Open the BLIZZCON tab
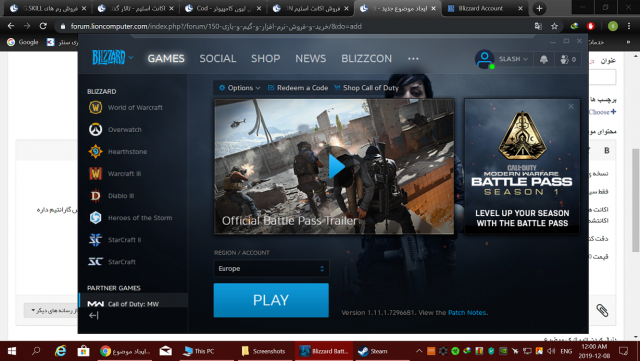 367,59
